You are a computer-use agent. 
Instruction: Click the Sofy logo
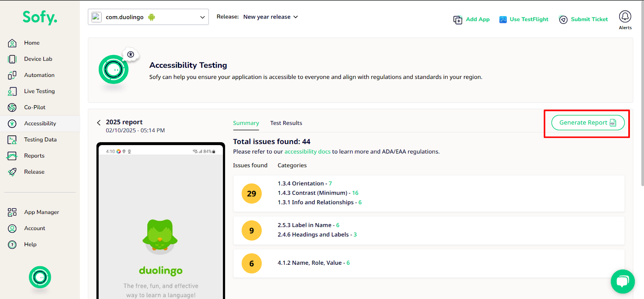click(39, 17)
